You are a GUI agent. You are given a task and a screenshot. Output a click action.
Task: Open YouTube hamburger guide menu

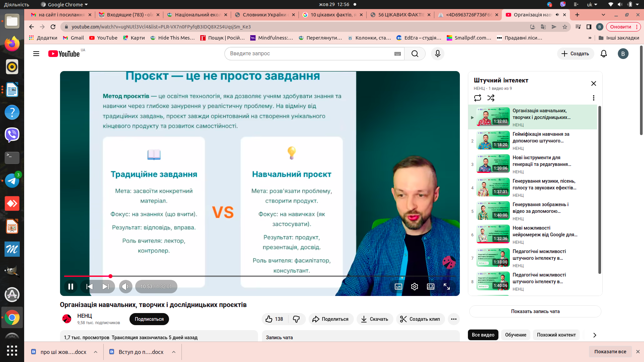tap(36, 54)
